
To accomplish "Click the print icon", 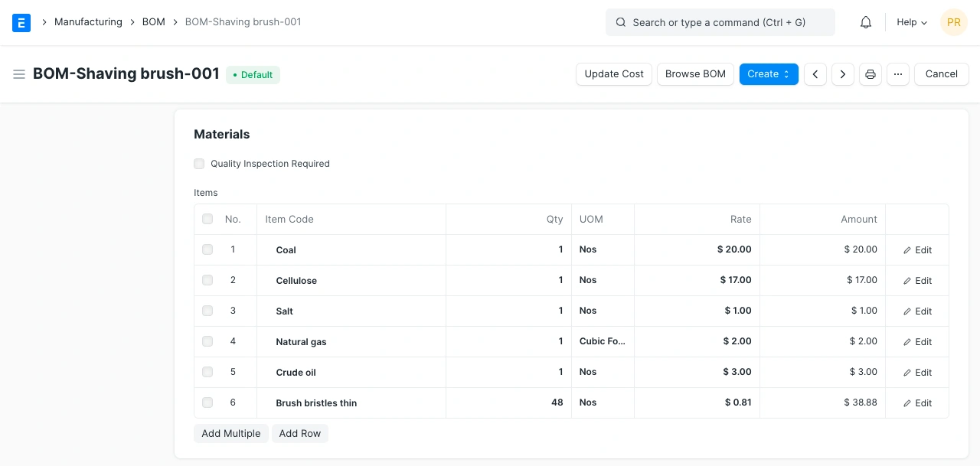I will point(871,74).
